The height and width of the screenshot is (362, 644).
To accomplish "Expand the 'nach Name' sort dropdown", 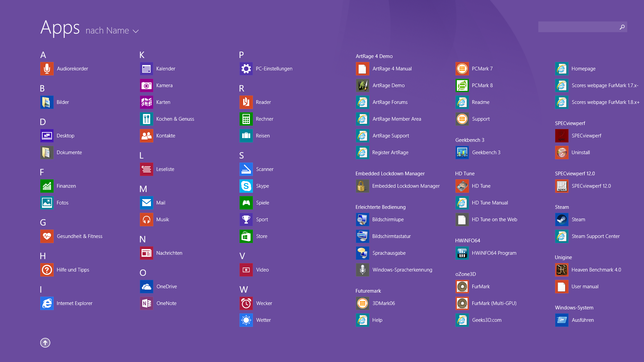I will click(107, 31).
